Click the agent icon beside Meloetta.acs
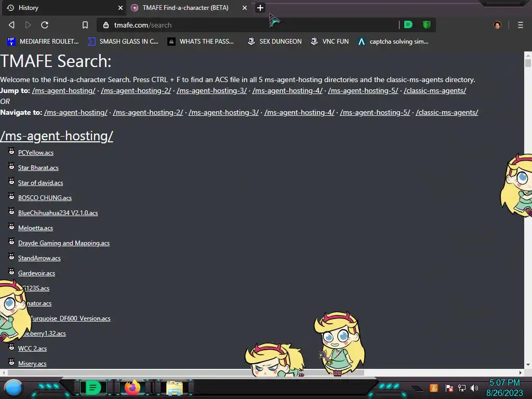 tap(11, 226)
